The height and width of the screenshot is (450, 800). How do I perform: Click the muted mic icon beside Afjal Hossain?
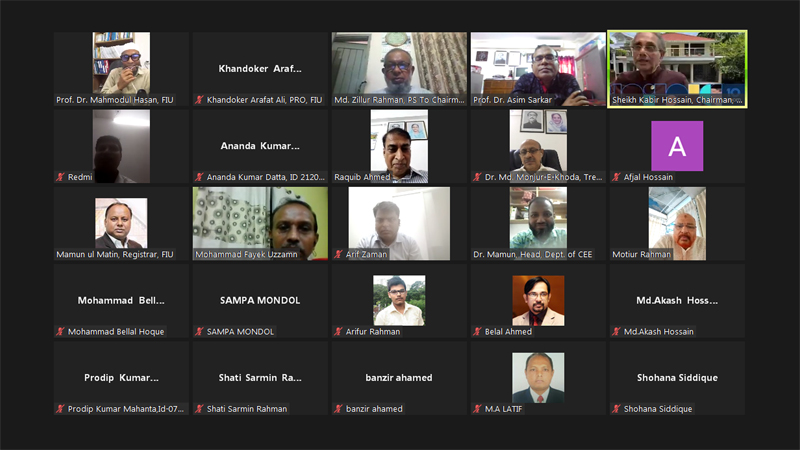coord(616,177)
